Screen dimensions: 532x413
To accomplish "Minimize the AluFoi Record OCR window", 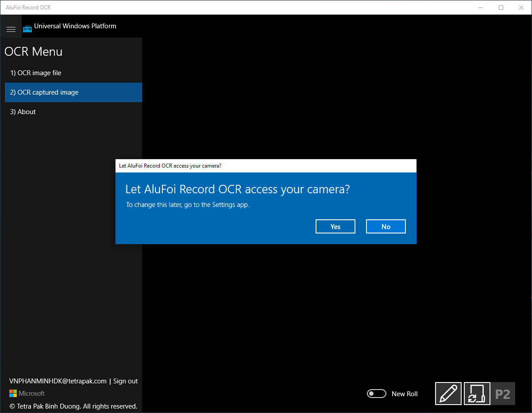I will [x=481, y=8].
